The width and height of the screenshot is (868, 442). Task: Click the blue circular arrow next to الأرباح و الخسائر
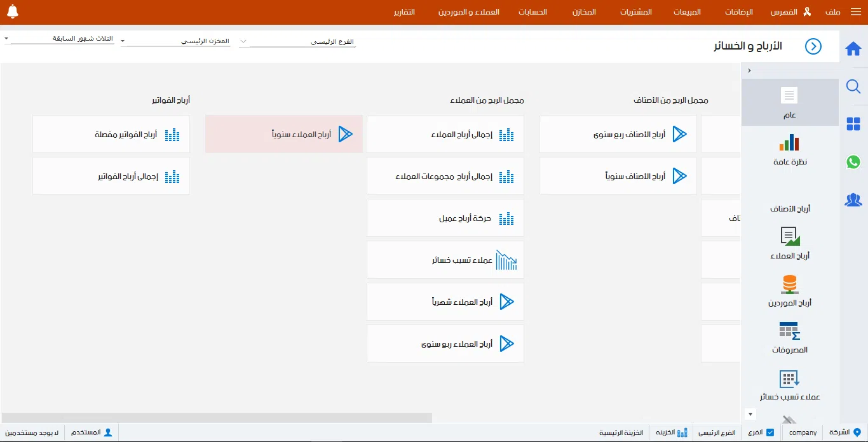click(813, 46)
